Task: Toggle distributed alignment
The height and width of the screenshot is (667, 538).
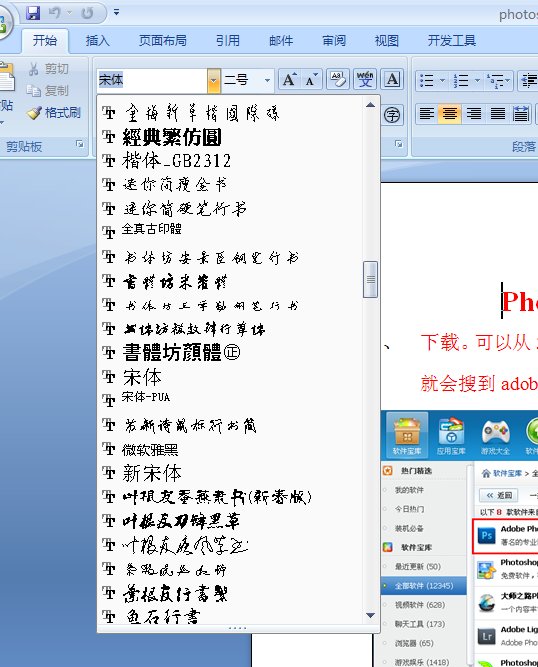Action: [x=521, y=114]
